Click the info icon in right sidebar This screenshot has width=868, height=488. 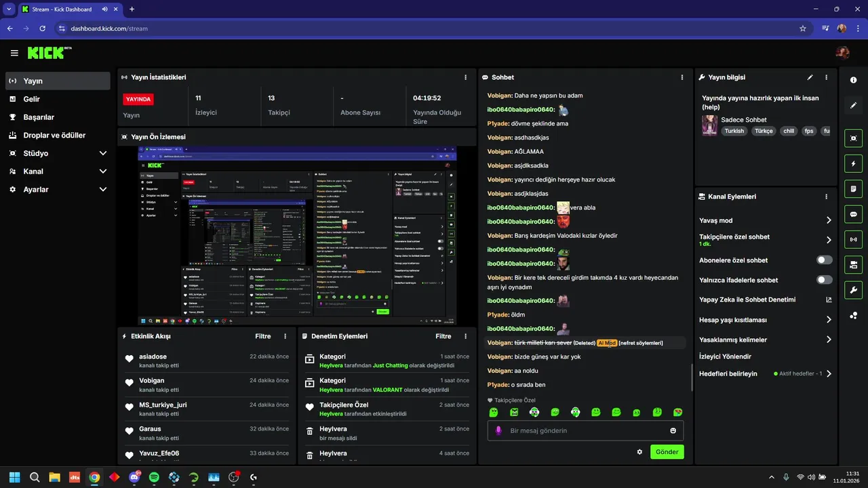click(853, 80)
